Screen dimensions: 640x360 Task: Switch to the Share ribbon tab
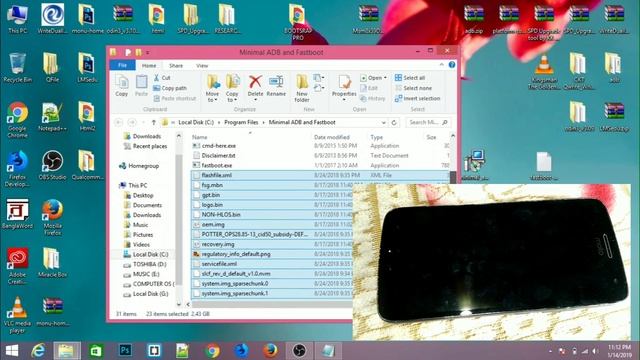176,65
